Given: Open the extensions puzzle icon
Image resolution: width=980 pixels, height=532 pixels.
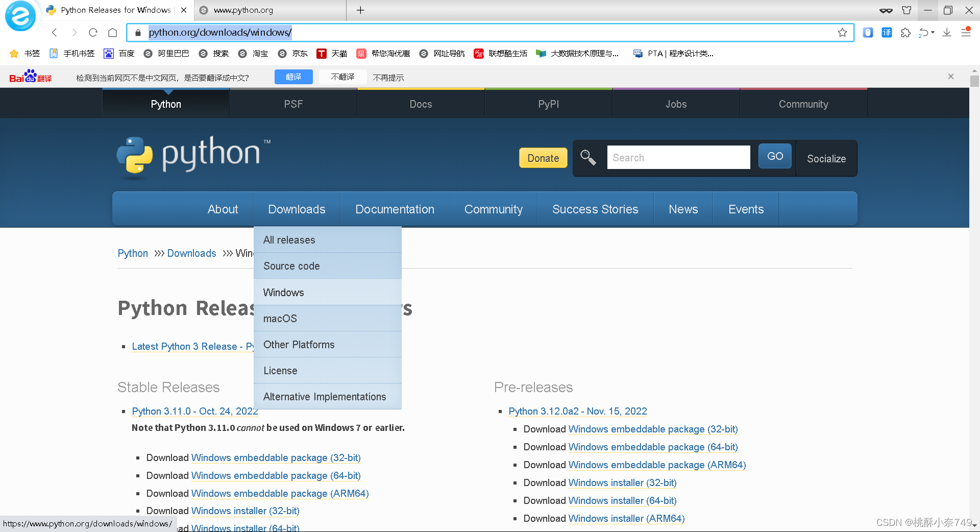Looking at the screenshot, I should pyautogui.click(x=905, y=33).
